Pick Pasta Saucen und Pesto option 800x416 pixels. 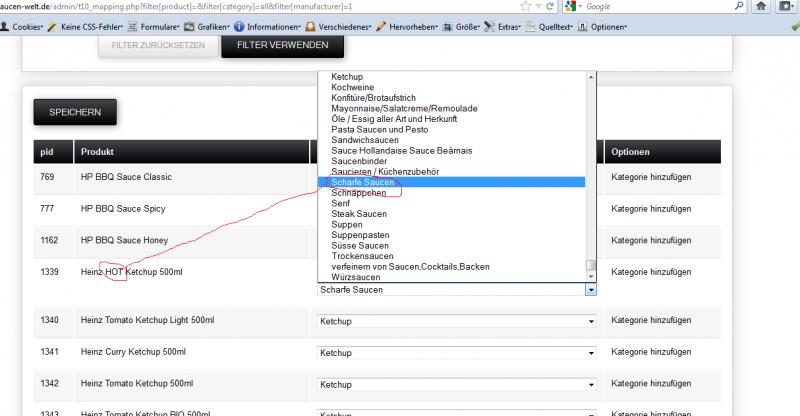379,130
